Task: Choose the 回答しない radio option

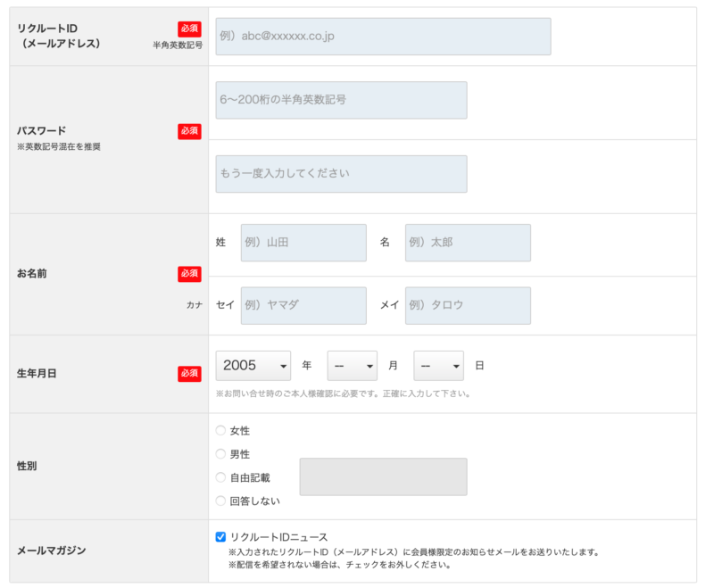Action: (220, 501)
